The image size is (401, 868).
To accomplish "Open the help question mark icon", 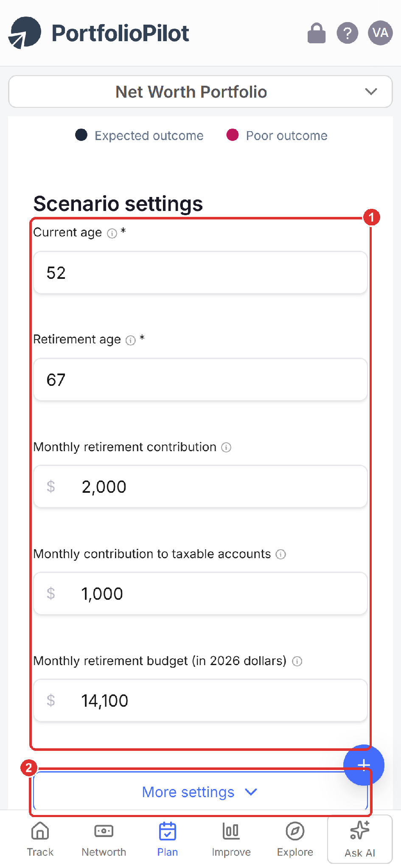I will click(x=348, y=33).
